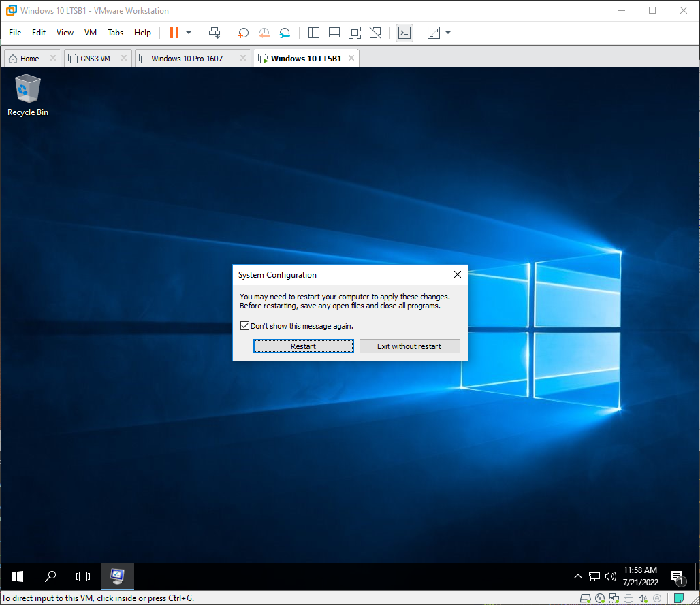Image resolution: width=700 pixels, height=605 pixels.
Task: Select the Windows 10 LTSB1 tab
Action: (x=306, y=59)
